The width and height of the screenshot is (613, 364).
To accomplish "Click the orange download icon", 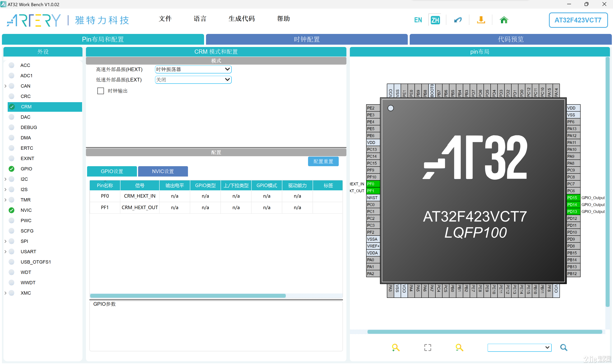I will [x=481, y=20].
